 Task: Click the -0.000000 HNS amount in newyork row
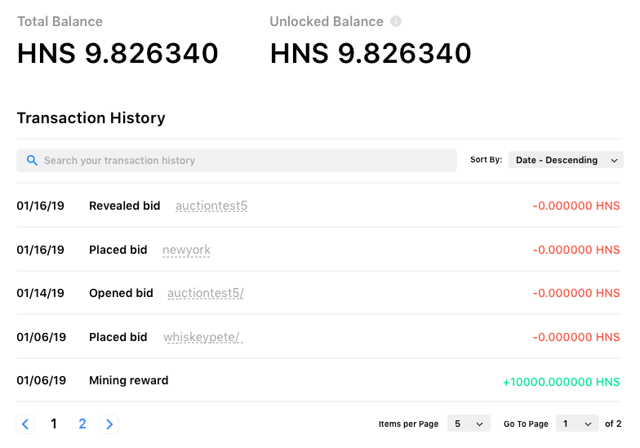[x=576, y=250]
